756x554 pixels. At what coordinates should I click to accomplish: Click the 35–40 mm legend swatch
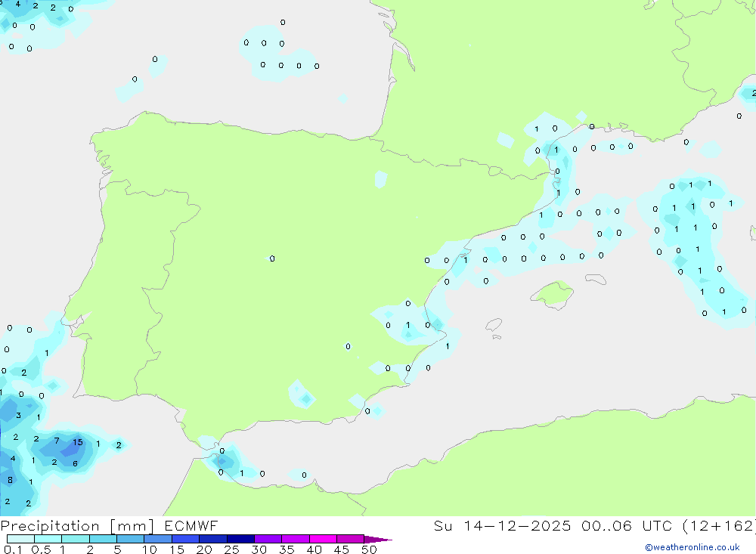point(295,539)
